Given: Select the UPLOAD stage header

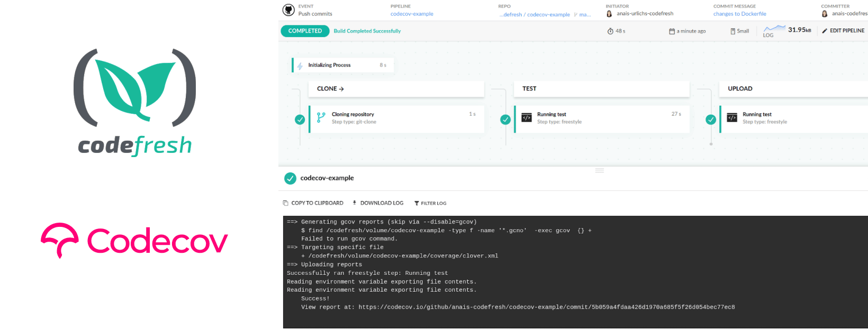Looking at the screenshot, I should (x=740, y=89).
